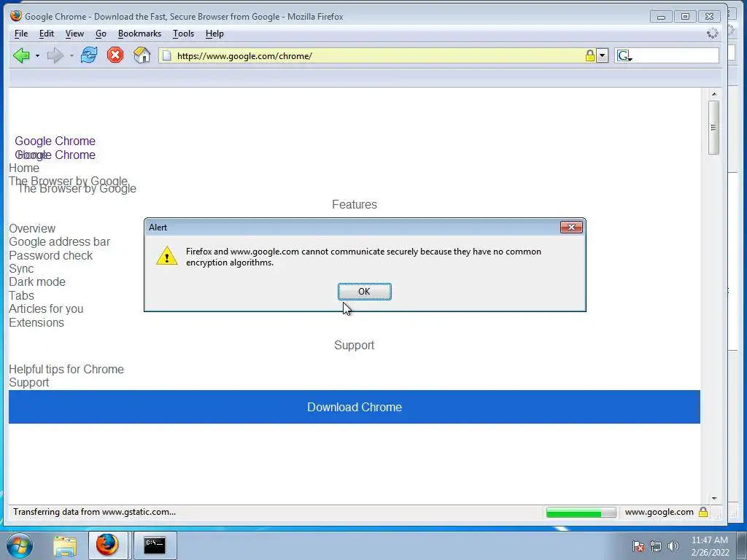747x560 pixels.
Task: Open the Google address bar link
Action: (x=59, y=242)
